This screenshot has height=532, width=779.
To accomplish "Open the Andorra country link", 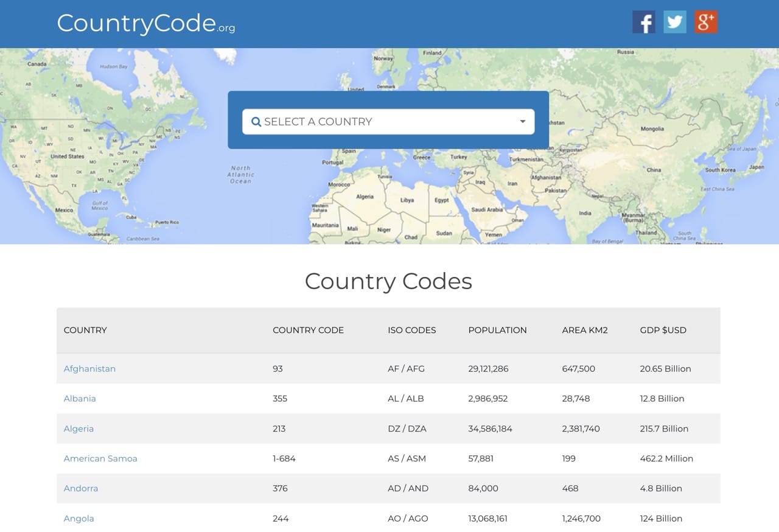I will (x=80, y=488).
